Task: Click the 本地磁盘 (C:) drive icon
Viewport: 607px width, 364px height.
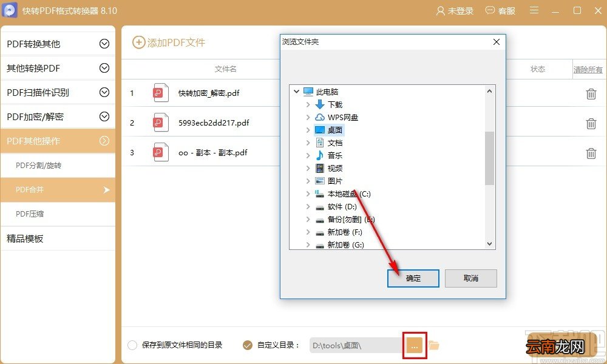Action: pos(320,194)
